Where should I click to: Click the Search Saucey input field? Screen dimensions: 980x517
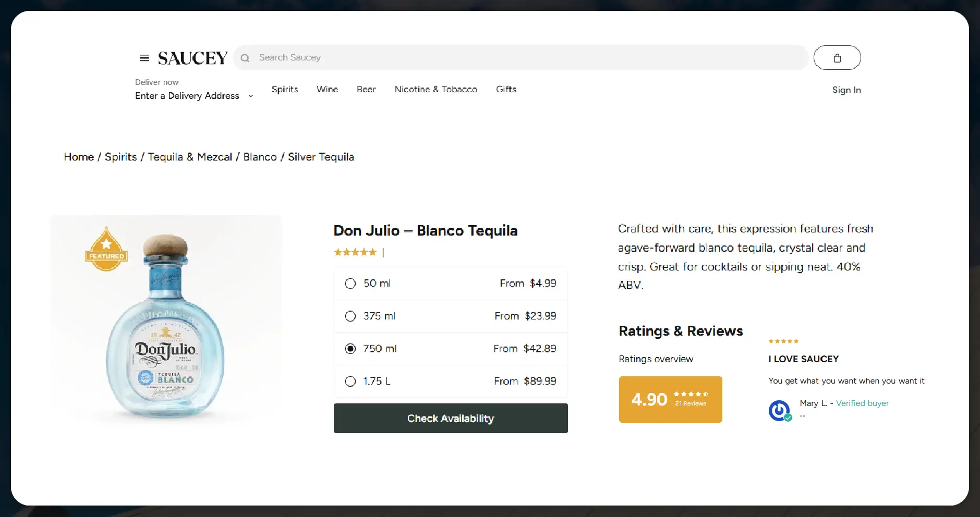pyautogui.click(x=417, y=57)
